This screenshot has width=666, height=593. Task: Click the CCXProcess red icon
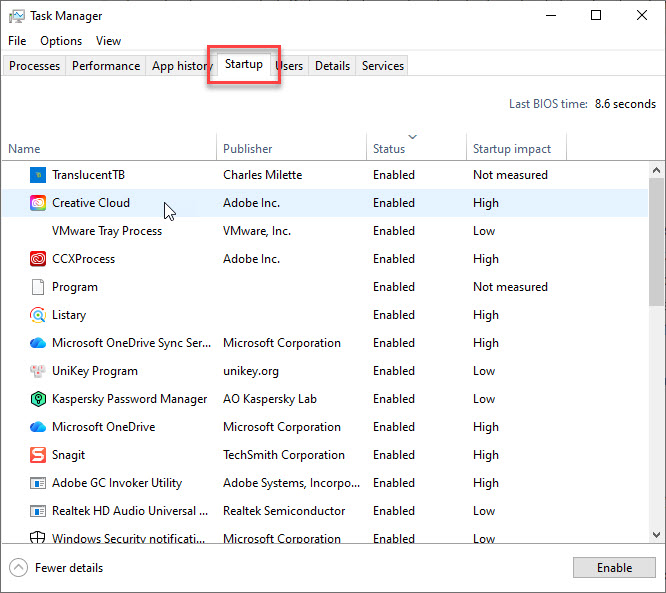coord(38,259)
